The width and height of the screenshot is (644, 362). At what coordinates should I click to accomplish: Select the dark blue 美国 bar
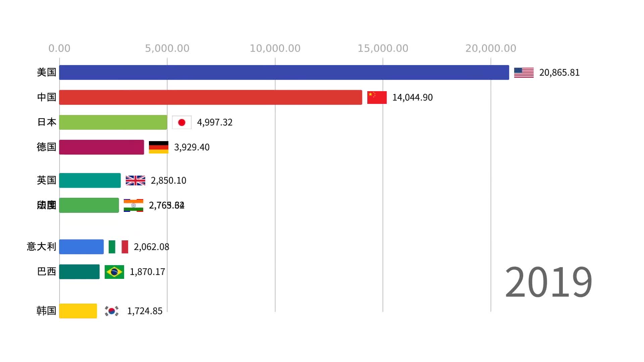(284, 72)
